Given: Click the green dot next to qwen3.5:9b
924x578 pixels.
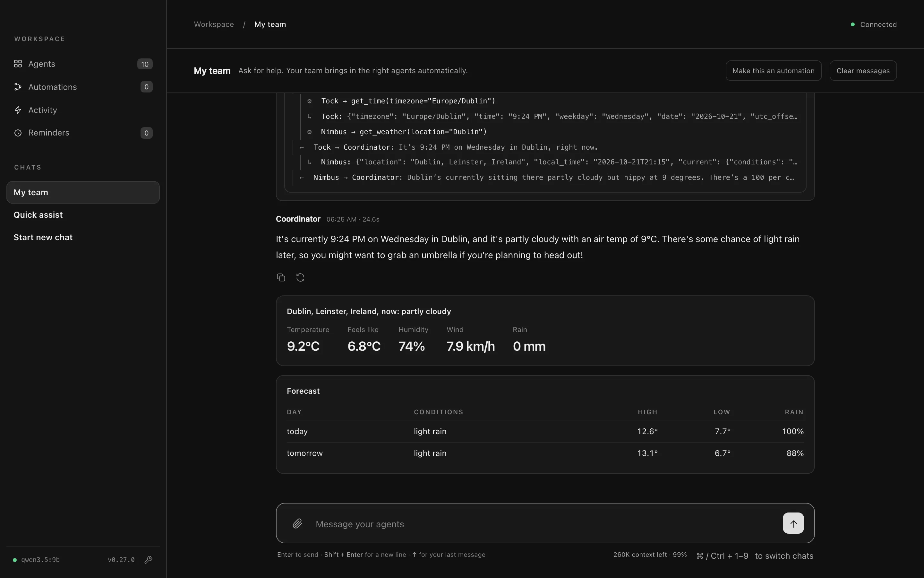Looking at the screenshot, I should pos(15,560).
